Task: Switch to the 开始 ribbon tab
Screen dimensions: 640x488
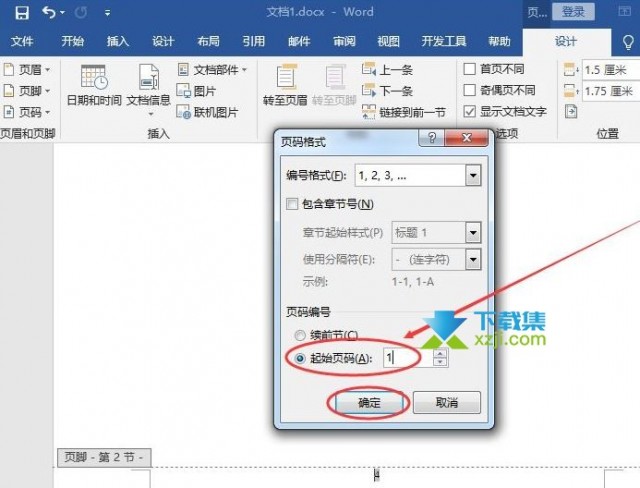Action: pos(73,41)
